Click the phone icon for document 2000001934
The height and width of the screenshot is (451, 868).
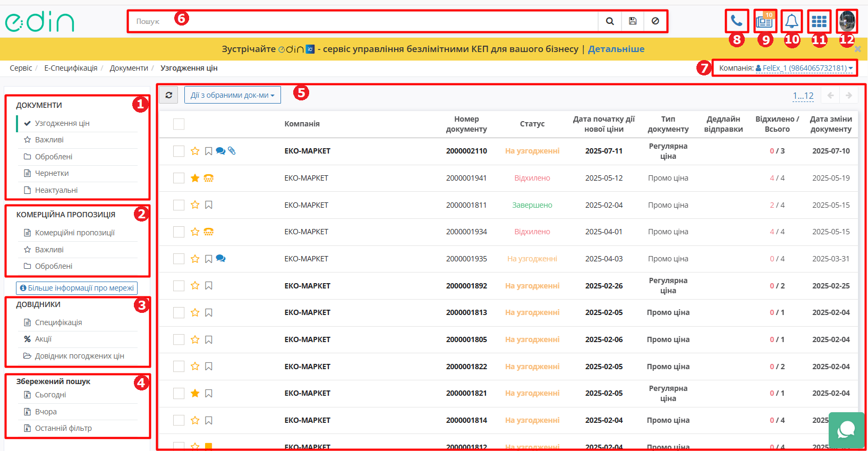(x=209, y=232)
